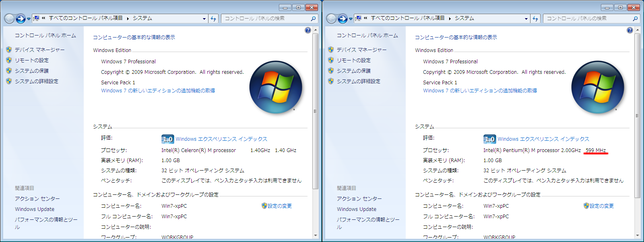Open コントロール パネル ホーム in the Celeron window
Viewport: 644px width, 242px height.
pyautogui.click(x=45, y=35)
